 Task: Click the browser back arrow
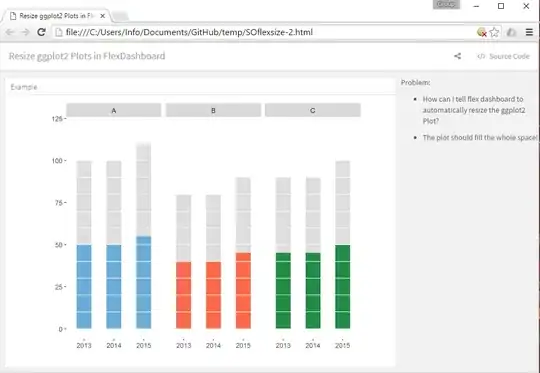tap(9, 32)
